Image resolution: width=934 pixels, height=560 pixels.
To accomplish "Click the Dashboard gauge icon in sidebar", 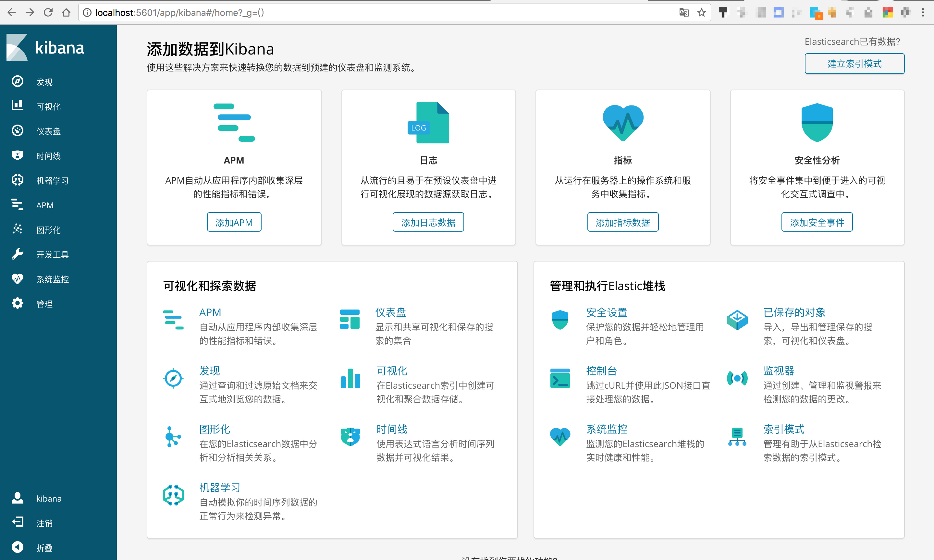I will click(17, 130).
